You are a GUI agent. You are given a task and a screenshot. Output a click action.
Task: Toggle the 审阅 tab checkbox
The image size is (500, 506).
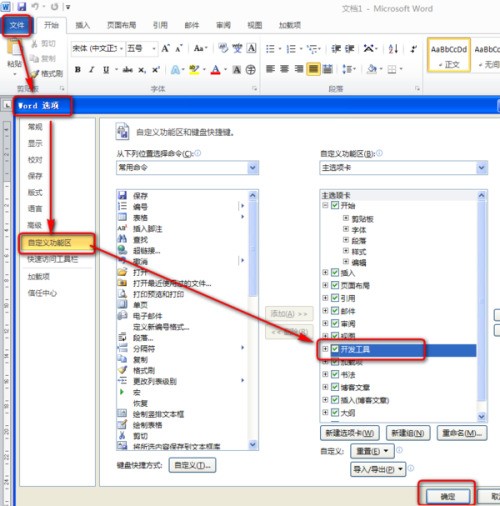pos(335,323)
